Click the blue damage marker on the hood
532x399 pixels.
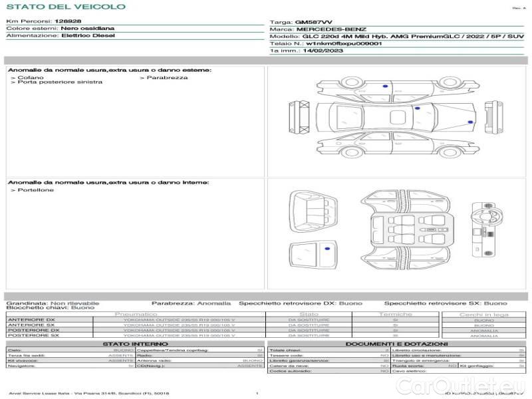click(471, 122)
